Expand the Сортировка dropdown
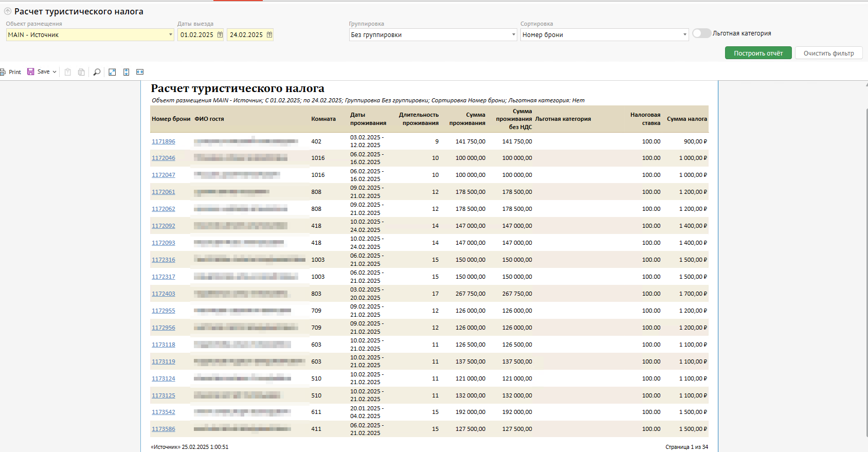 pyautogui.click(x=684, y=35)
